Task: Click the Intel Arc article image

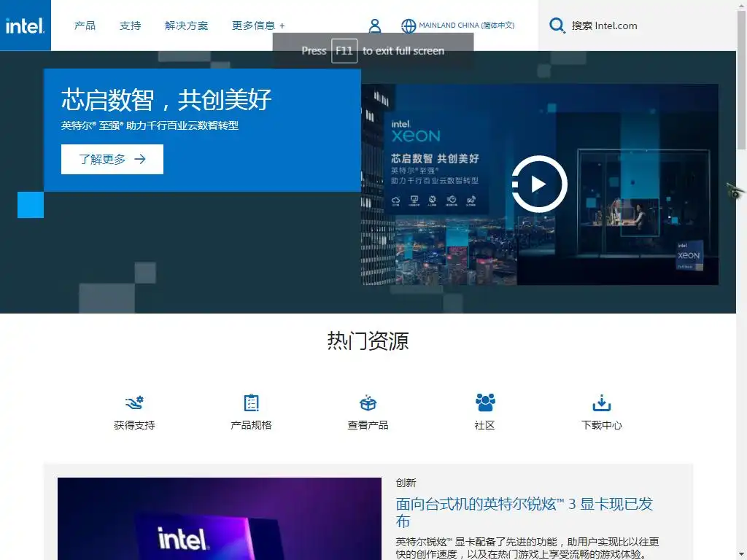Action: [x=220, y=518]
